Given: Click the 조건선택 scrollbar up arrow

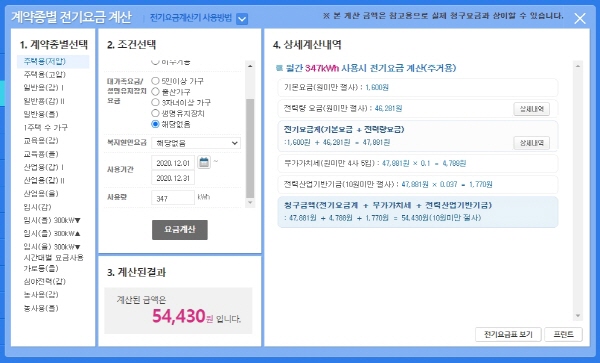Looking at the screenshot, I should [x=250, y=66].
